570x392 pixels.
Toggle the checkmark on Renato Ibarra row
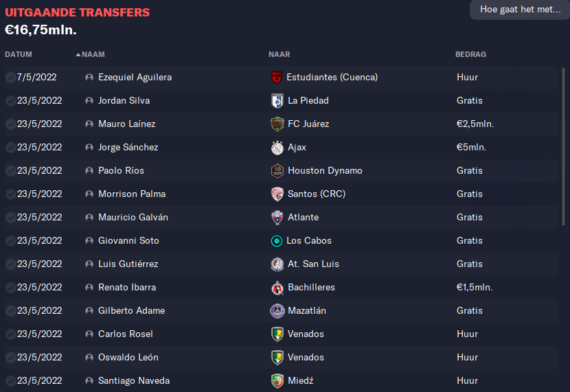point(10,288)
